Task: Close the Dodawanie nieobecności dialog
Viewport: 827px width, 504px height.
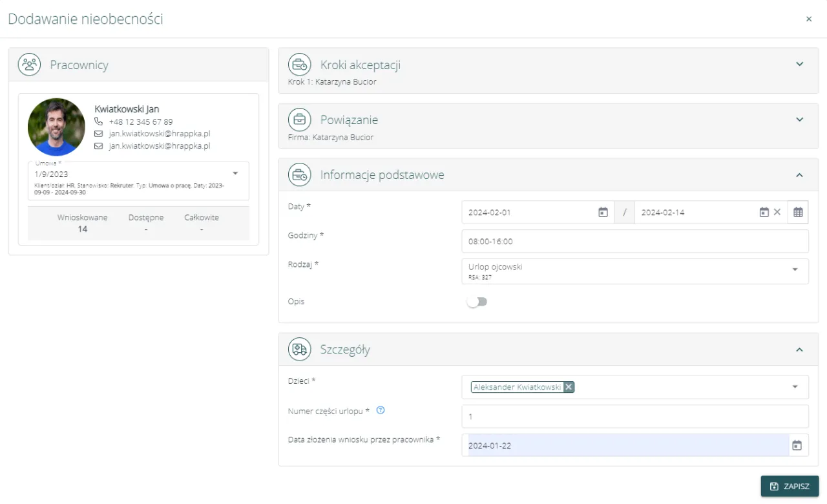Action: pyautogui.click(x=809, y=19)
